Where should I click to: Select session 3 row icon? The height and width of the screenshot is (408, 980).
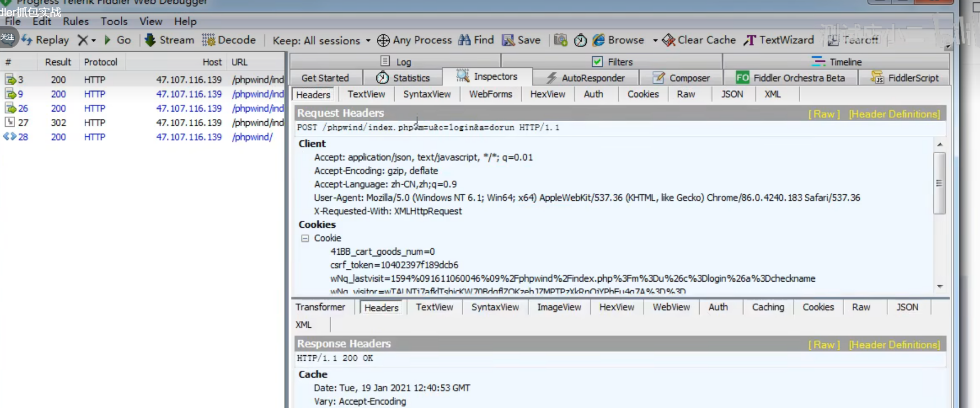pyautogui.click(x=11, y=80)
